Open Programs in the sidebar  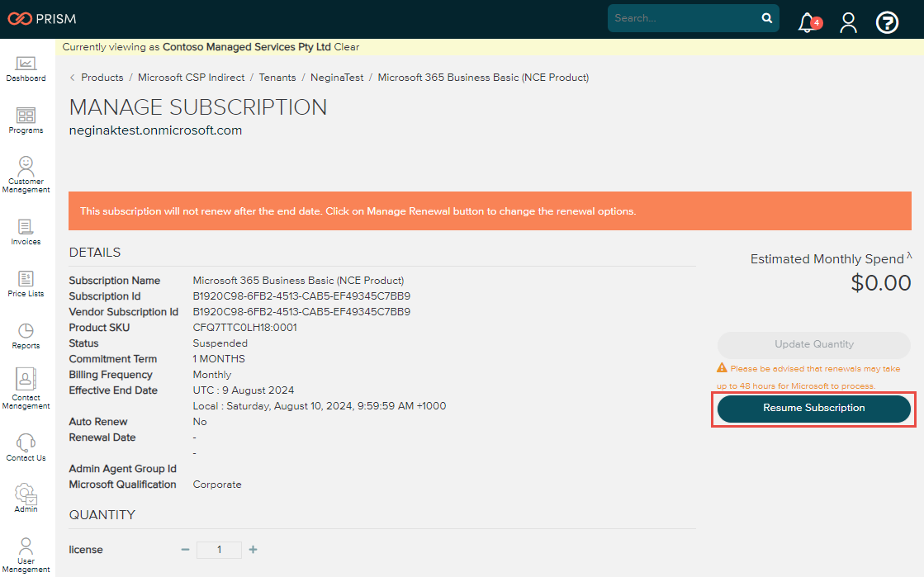[x=26, y=121]
